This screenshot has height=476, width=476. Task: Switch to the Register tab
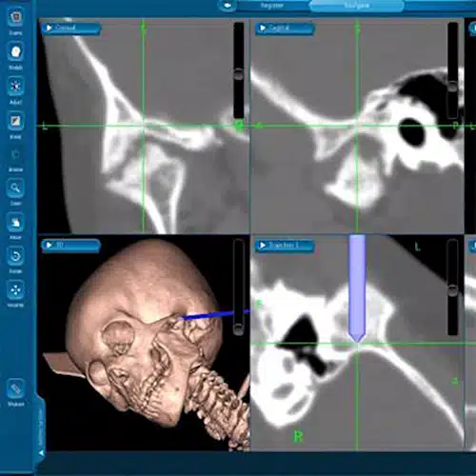coord(272,6)
